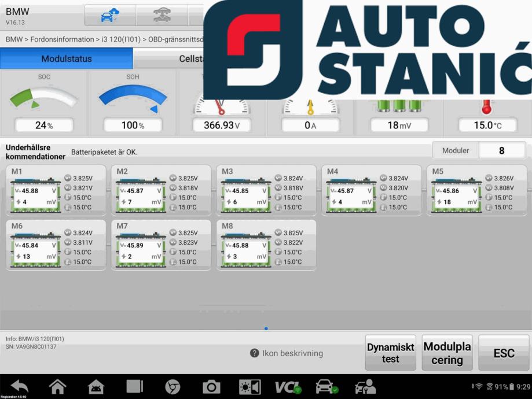The image size is (532, 399).
Task: Open Ikon beskrivning help
Action: click(x=287, y=353)
